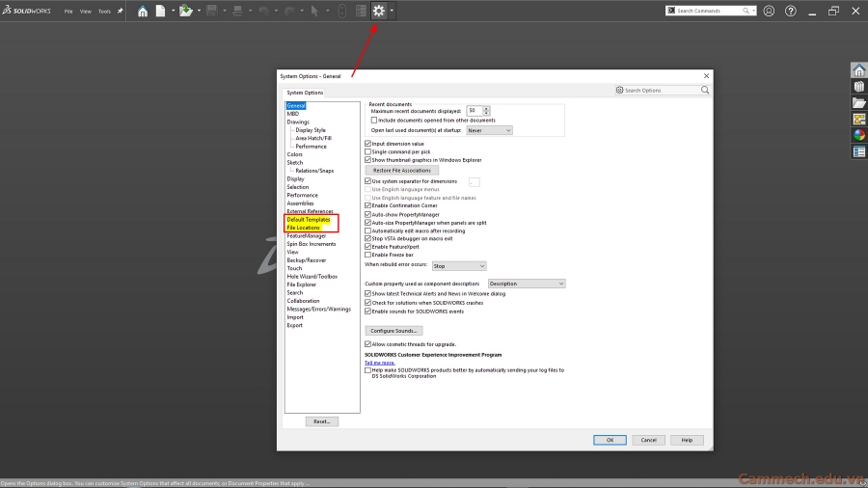
Task: Click magnifier icon in Search Commands box
Action: pyautogui.click(x=746, y=11)
